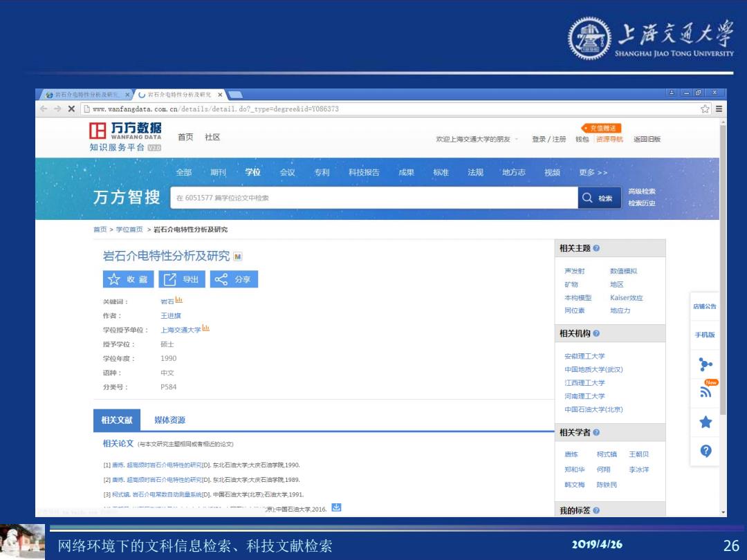Viewport: 747px width, 560px height.
Task: Open the 店铺公告 sidebar item
Action: pyautogui.click(x=705, y=307)
